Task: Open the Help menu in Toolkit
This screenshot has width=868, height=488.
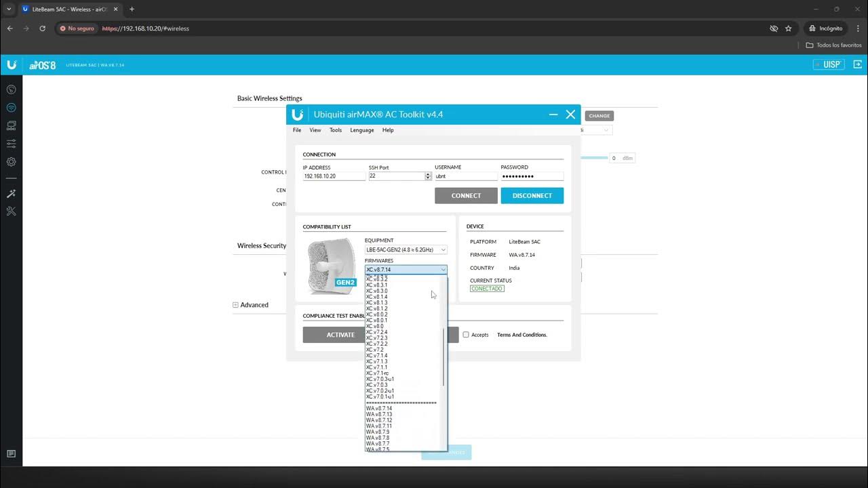Action: tap(388, 130)
